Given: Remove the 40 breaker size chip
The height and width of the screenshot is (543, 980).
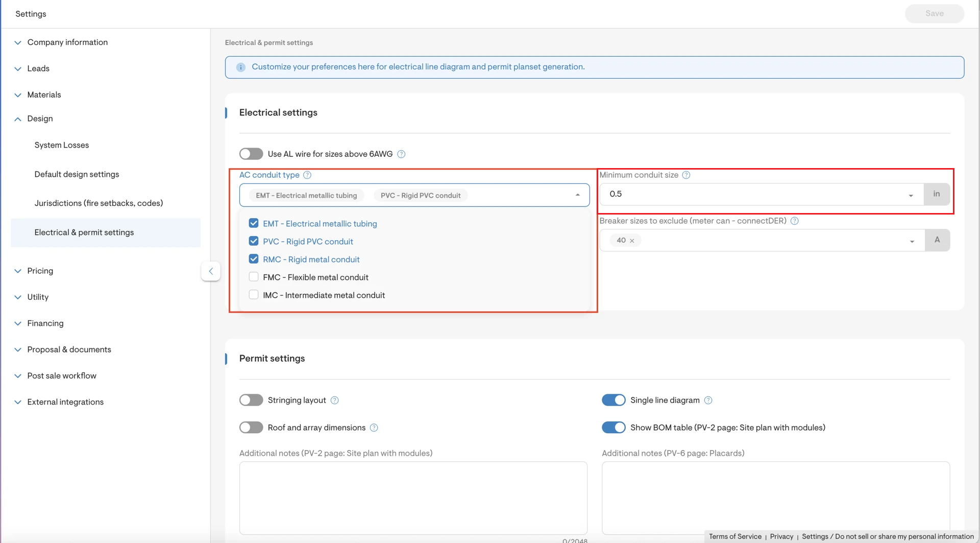Looking at the screenshot, I should 632,241.
